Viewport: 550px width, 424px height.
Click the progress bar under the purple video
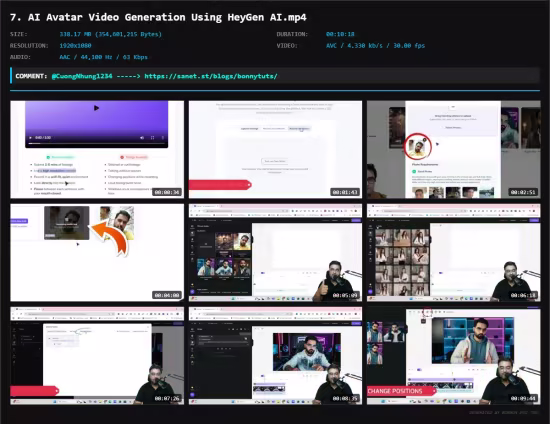[x=96, y=143]
